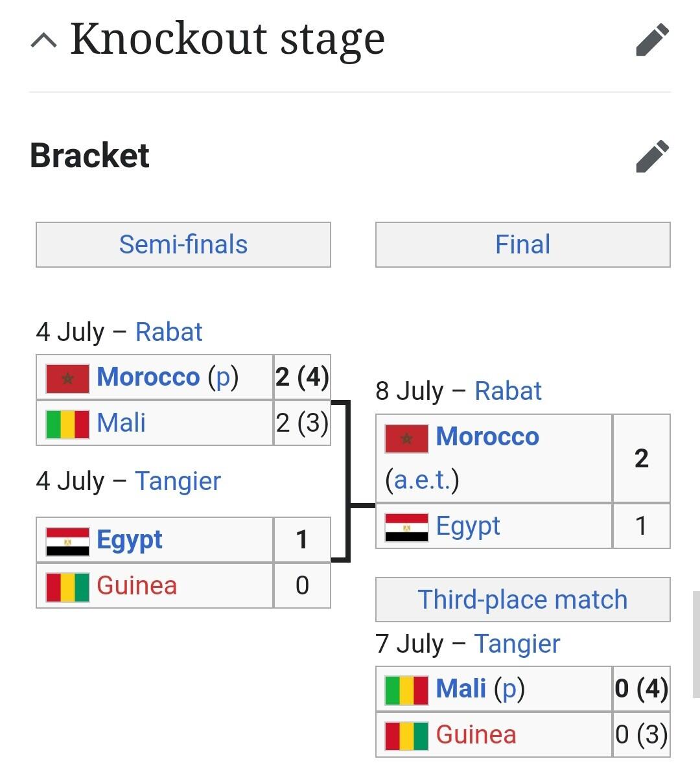This screenshot has height=772, width=700.
Task: Click the a.e.t. link under Morocco
Action: [422, 481]
